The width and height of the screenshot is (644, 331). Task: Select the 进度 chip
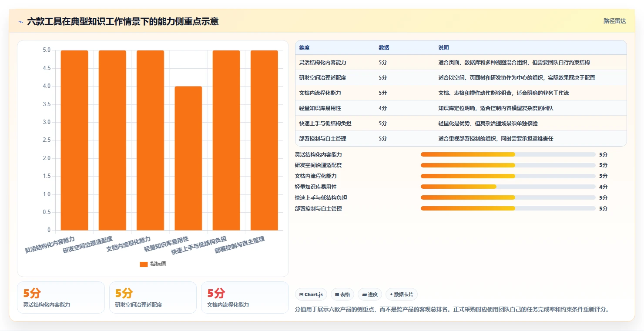click(x=370, y=294)
